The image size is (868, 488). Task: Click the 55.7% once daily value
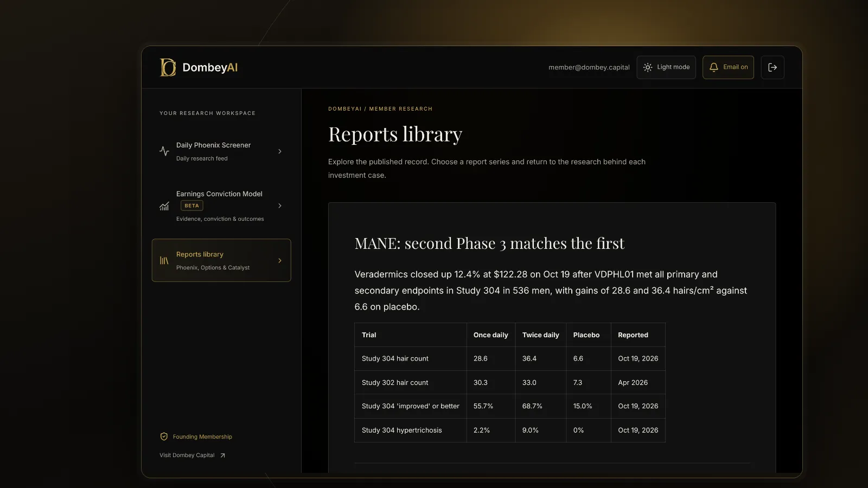(x=483, y=406)
